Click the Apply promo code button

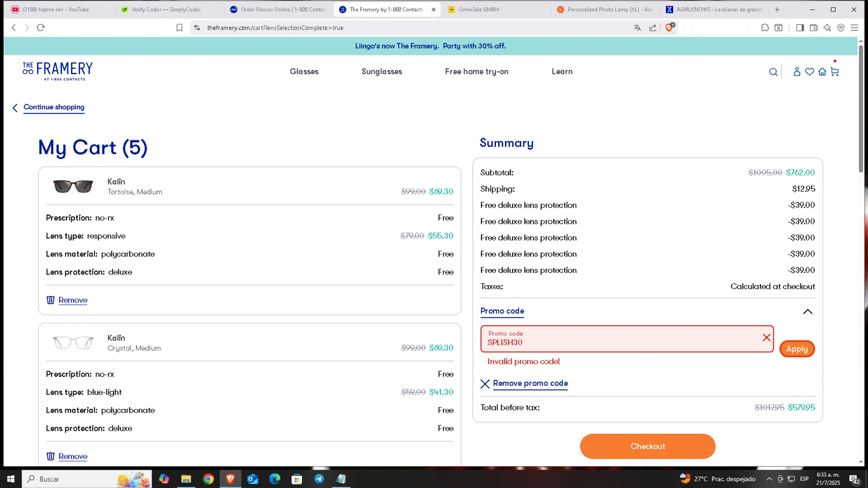[x=797, y=349]
